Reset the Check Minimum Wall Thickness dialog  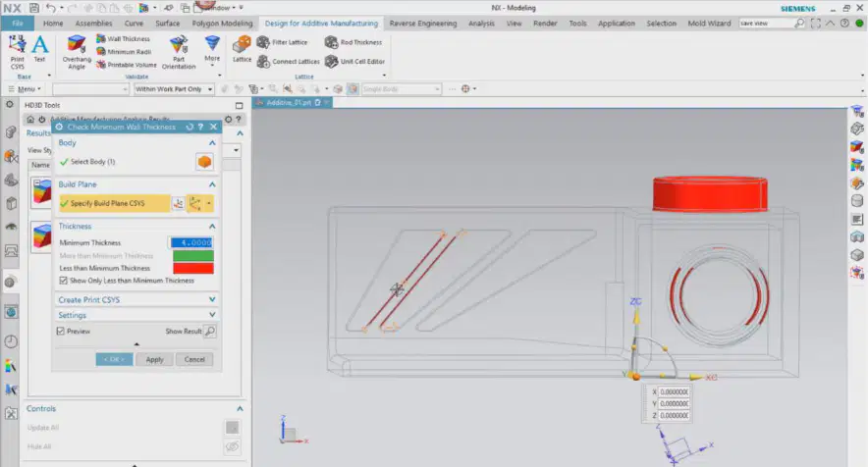(190, 127)
